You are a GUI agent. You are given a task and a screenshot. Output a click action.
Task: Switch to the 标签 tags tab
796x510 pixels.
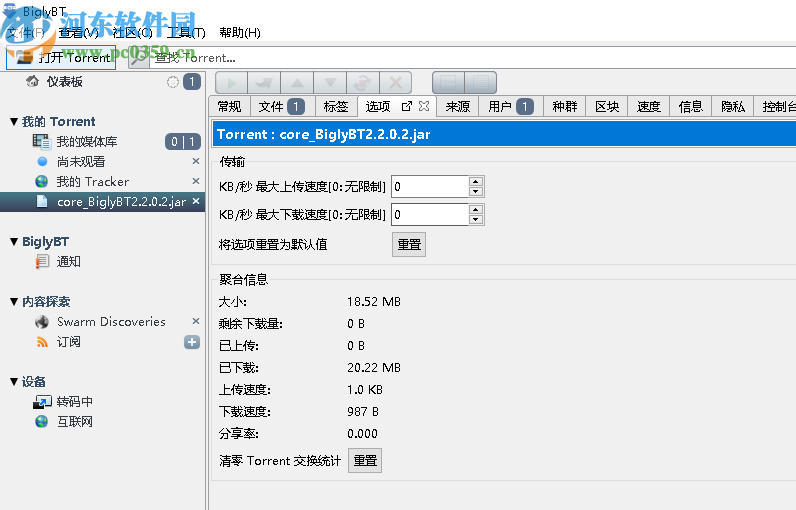[x=336, y=107]
